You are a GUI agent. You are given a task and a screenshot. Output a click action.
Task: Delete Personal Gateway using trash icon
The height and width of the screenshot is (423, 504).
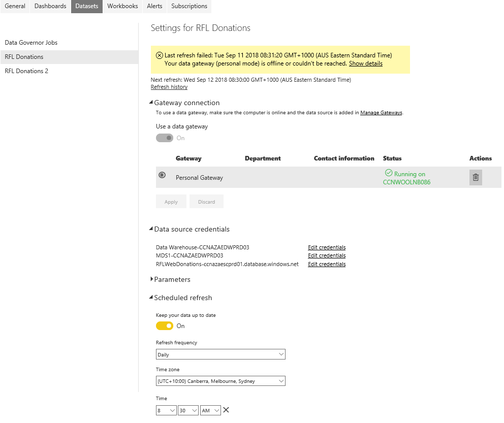coord(476,177)
